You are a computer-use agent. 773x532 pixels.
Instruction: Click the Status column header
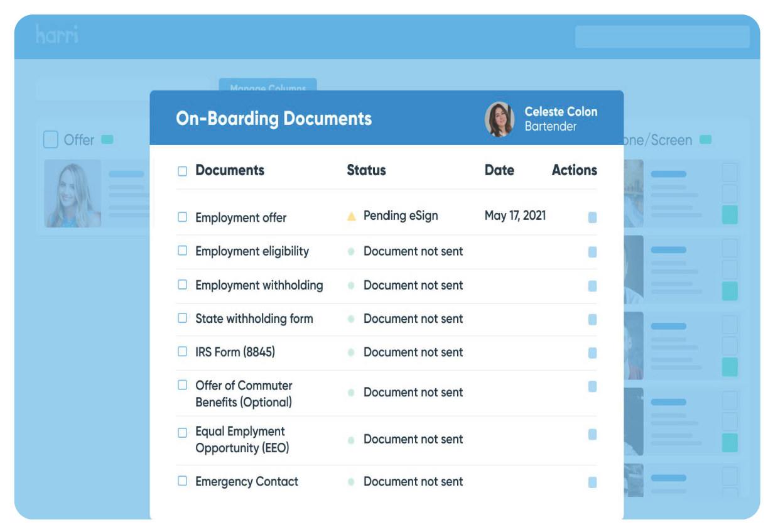pyautogui.click(x=366, y=170)
